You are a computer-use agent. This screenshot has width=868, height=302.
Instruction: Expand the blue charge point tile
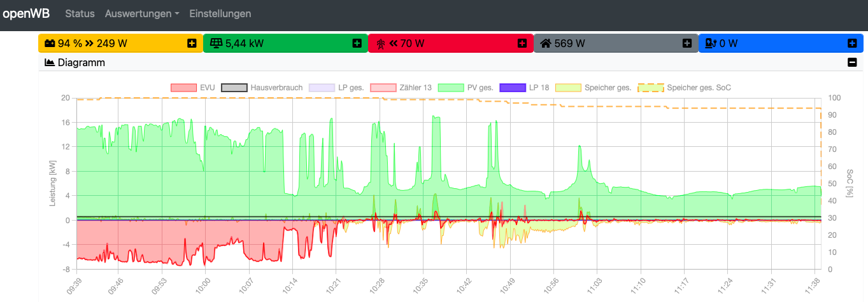tap(851, 43)
